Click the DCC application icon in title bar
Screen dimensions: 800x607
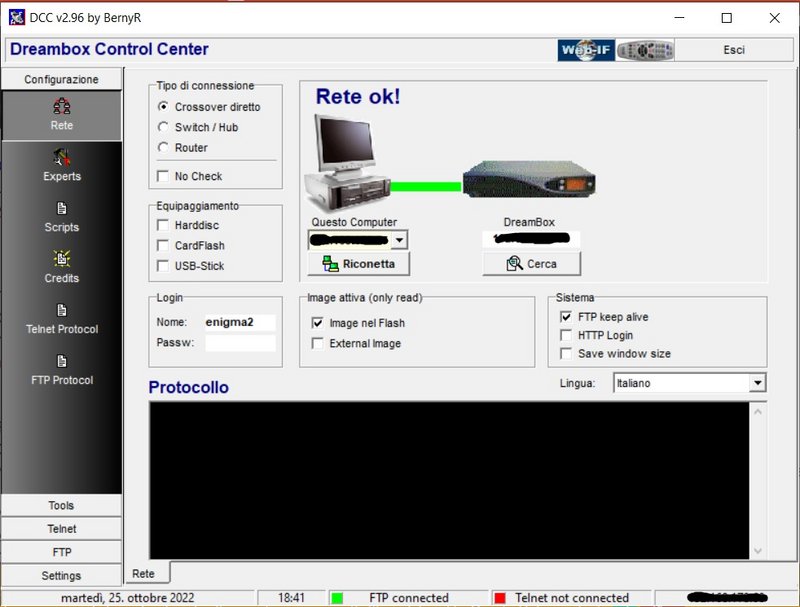16,17
